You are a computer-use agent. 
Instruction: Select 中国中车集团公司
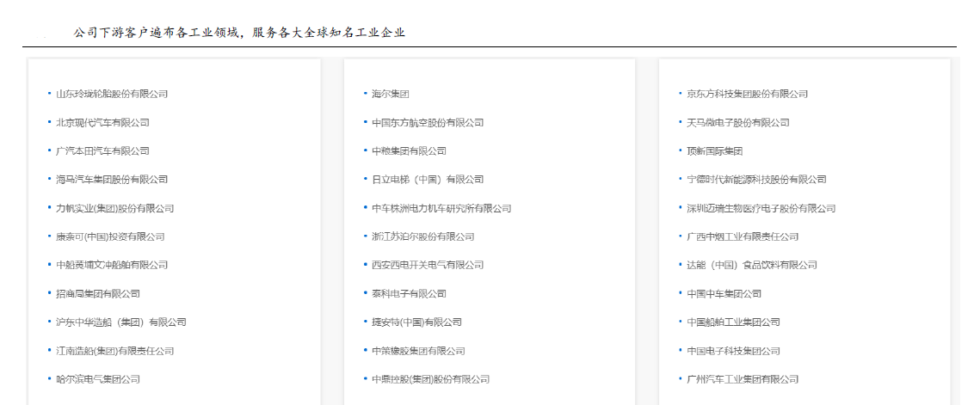pyautogui.click(x=724, y=294)
